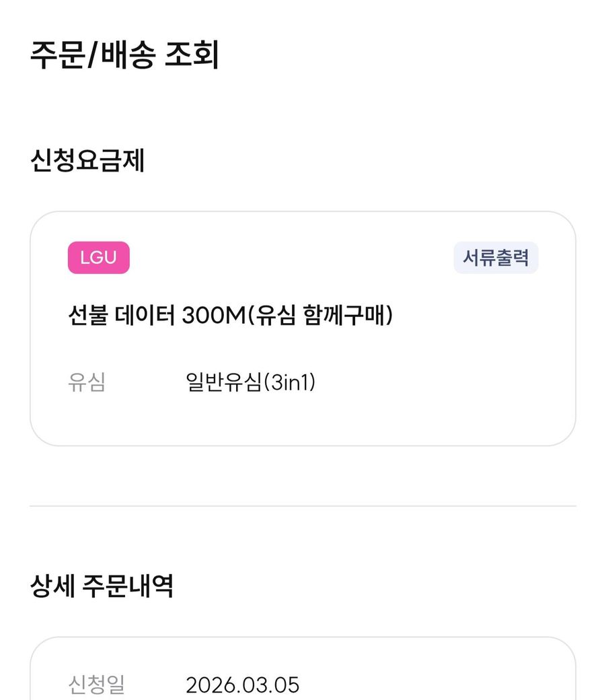The height and width of the screenshot is (700, 606).
Task: Select the 상세 주문내역 section heading
Action: [x=102, y=586]
